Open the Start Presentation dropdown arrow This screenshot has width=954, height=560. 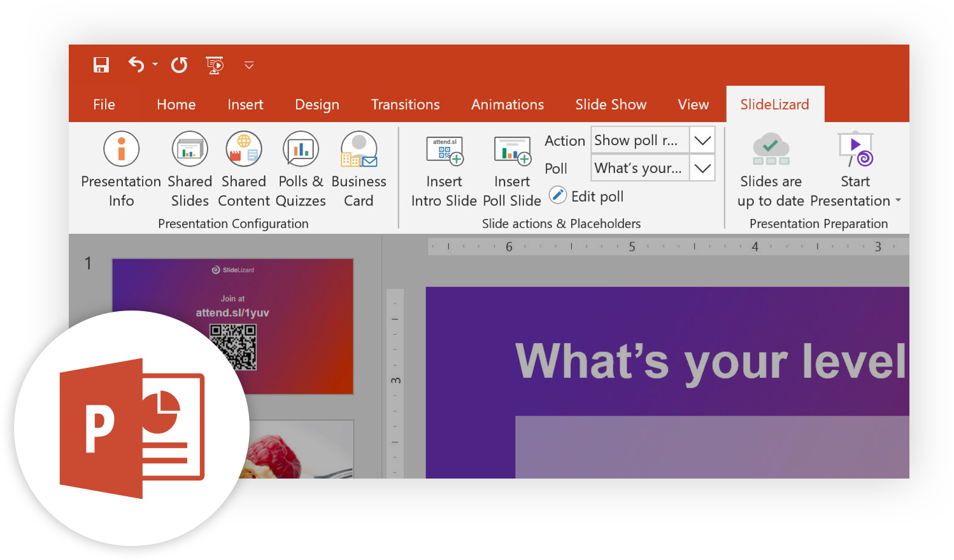(x=898, y=200)
